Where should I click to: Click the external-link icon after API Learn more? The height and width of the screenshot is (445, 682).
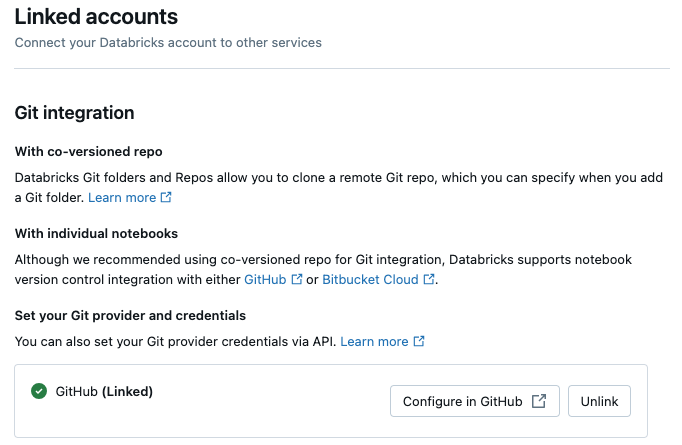pos(419,342)
